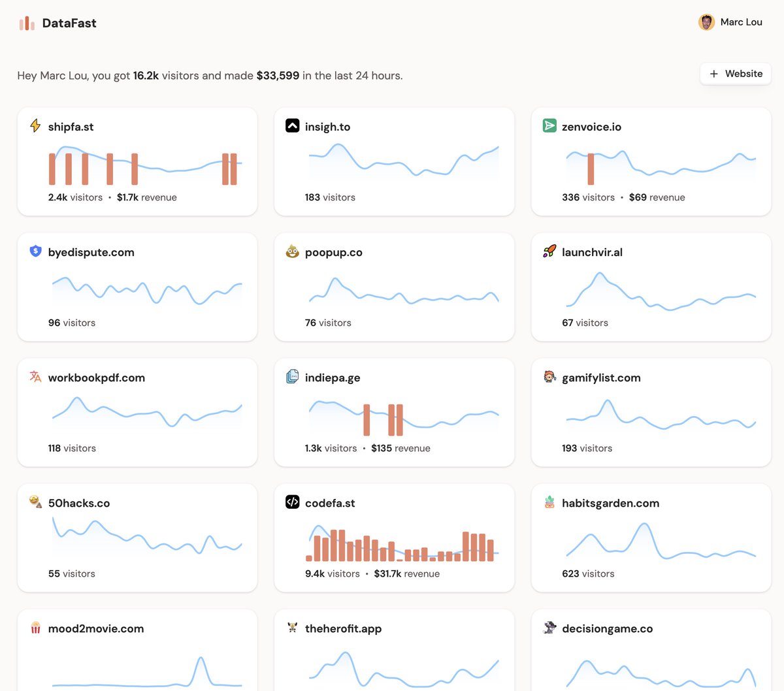The height and width of the screenshot is (691, 784).
Task: Click '55 visitors' on 50hacks.co card
Action: pos(72,573)
